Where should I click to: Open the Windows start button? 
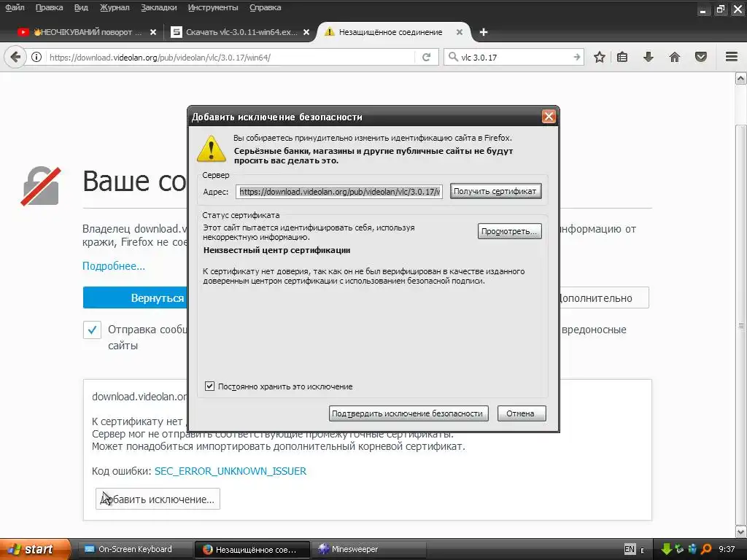point(35,549)
